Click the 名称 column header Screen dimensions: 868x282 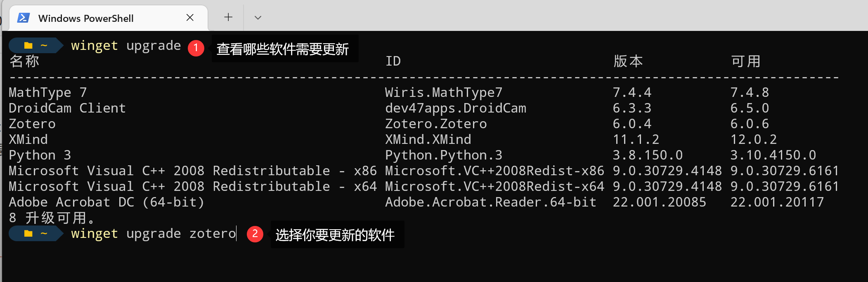[x=24, y=61]
